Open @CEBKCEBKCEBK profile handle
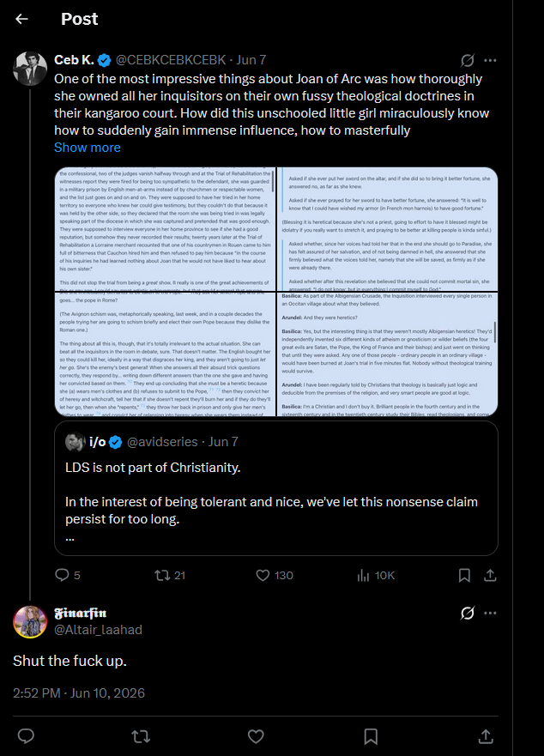Screen dimensions: 544x756 (x=171, y=60)
